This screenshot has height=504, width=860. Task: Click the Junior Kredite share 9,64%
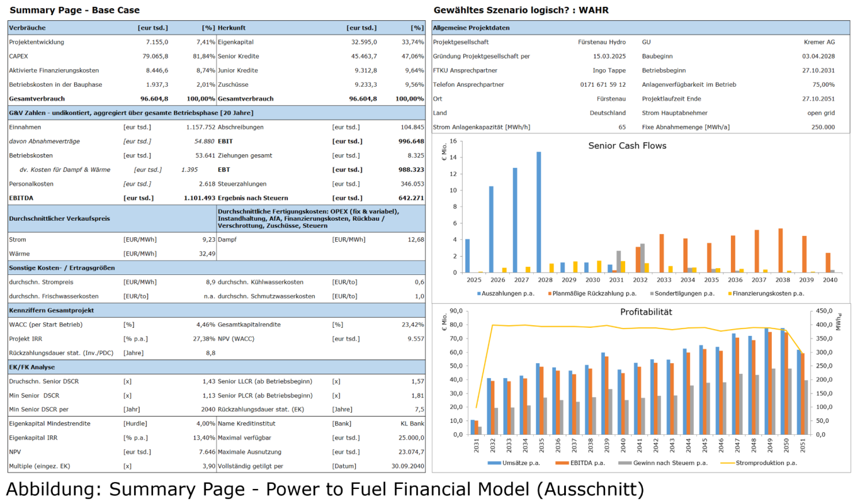413,70
